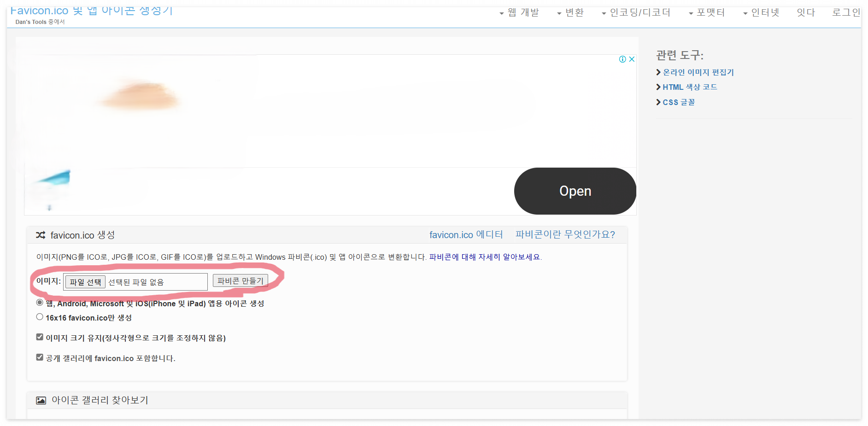Select the 16x16 favicon.ico만 생성 radio option

(40, 317)
